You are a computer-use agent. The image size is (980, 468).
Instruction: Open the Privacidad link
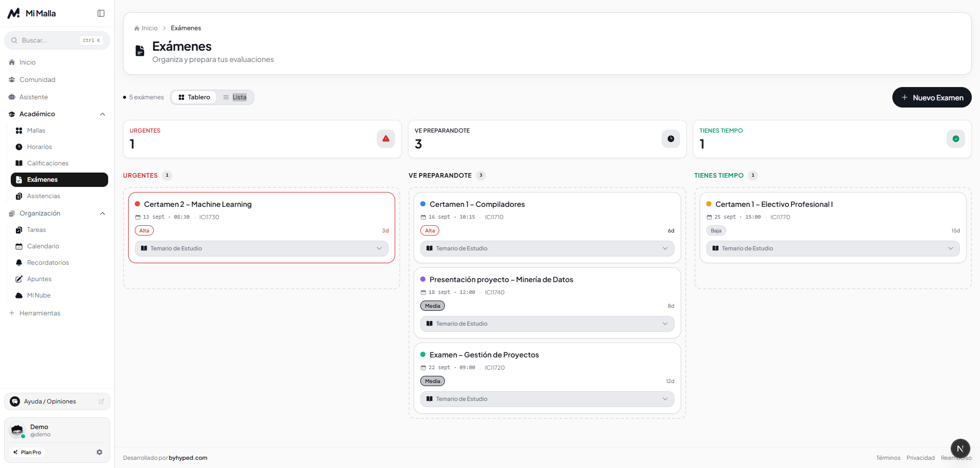921,458
